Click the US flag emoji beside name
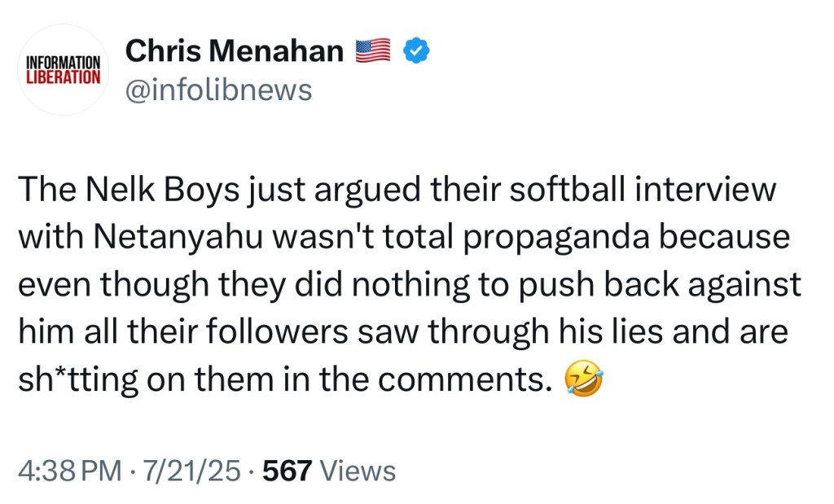The height and width of the screenshot is (504, 834). pos(373,51)
